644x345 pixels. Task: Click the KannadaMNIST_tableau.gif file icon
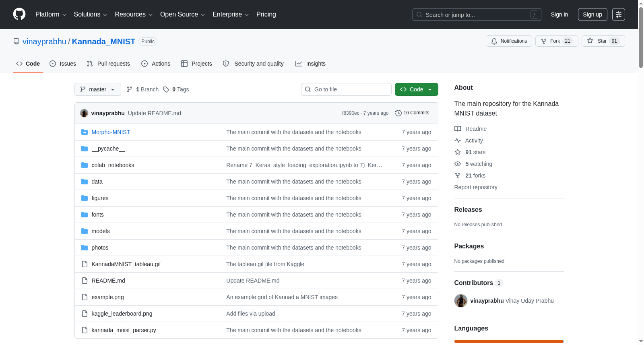(85, 264)
